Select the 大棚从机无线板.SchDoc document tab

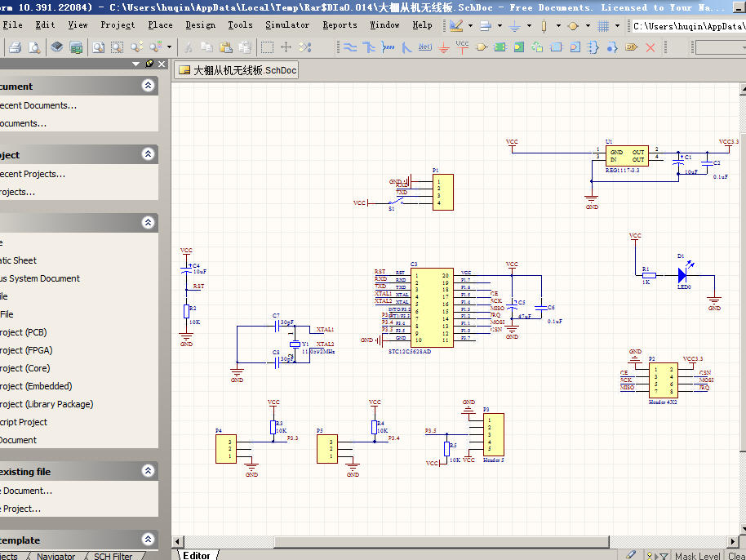(x=237, y=70)
